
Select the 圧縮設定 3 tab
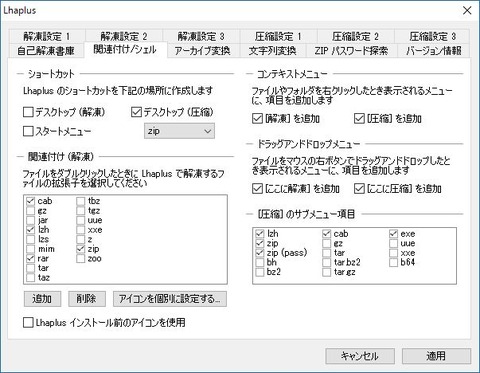pyautogui.click(x=432, y=36)
